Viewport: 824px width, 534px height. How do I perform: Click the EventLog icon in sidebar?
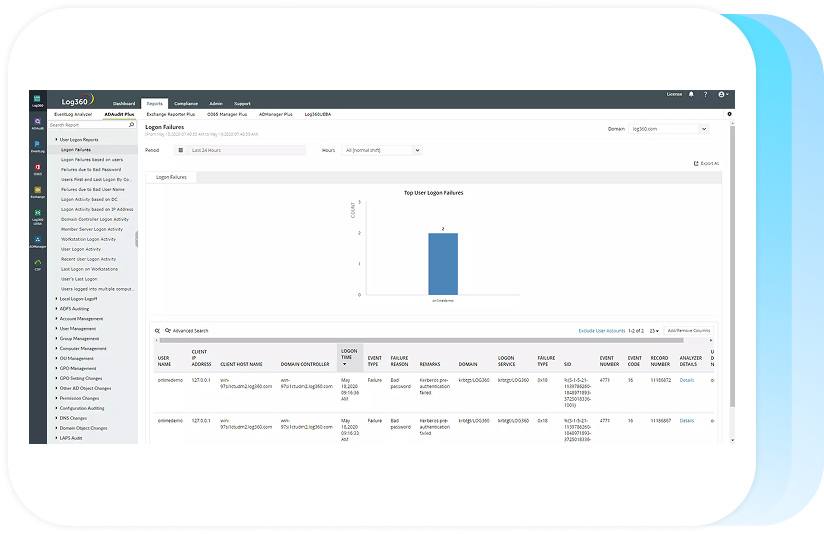(x=38, y=146)
